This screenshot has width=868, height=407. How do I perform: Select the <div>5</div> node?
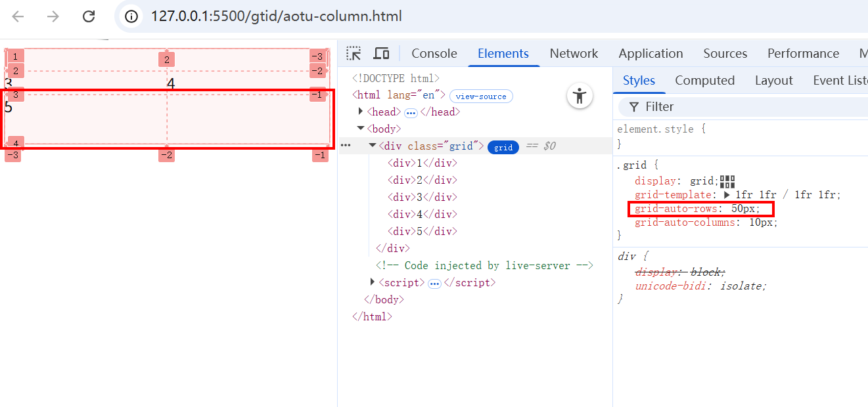click(422, 231)
